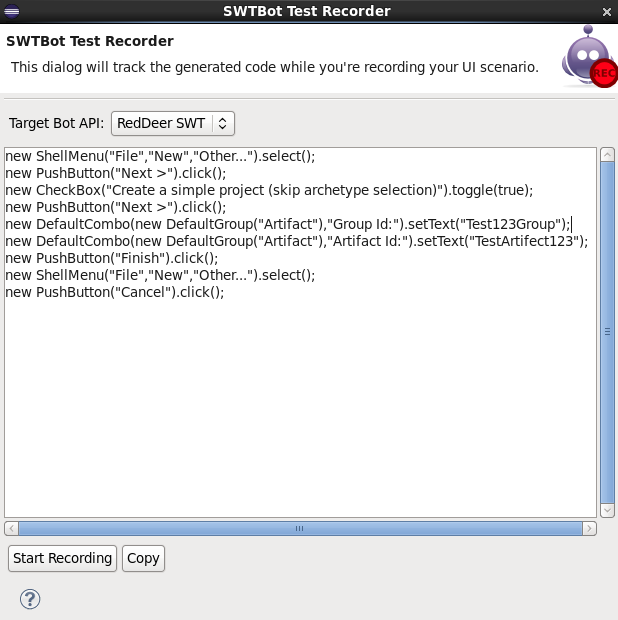This screenshot has width=618, height=620.
Task: Click the dialog description text
Action: coord(275,67)
